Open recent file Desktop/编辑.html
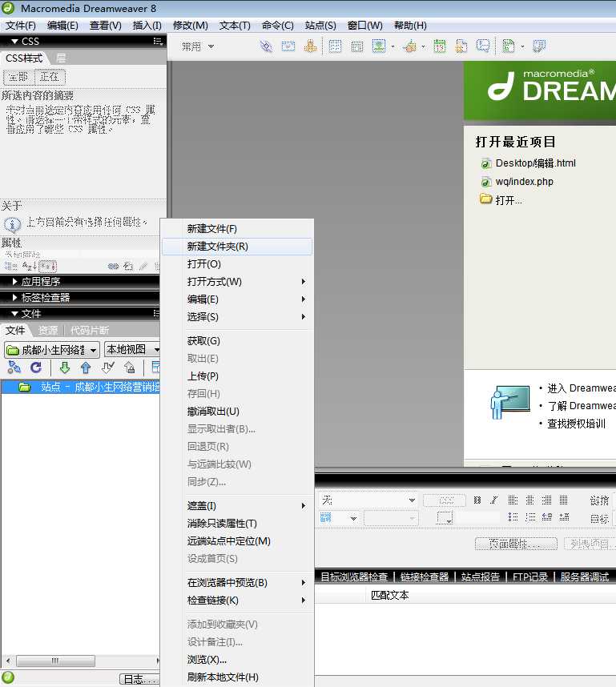Screen dimensions: 616x687 click(535, 163)
